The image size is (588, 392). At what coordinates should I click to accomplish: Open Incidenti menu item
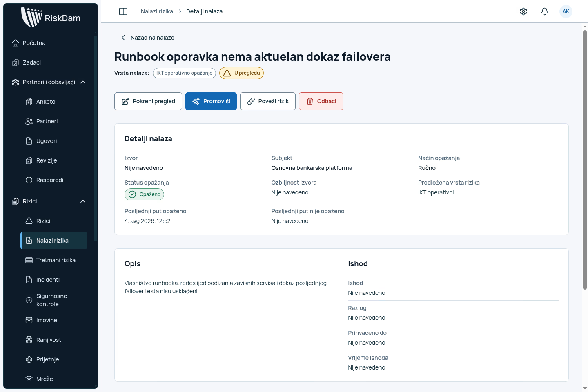coord(53,280)
